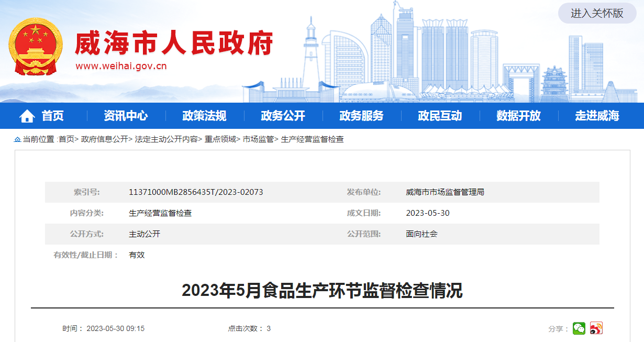This screenshot has height=342, width=644.
Task: Click 成文日期 value 2023-05-30
Action: click(x=428, y=213)
